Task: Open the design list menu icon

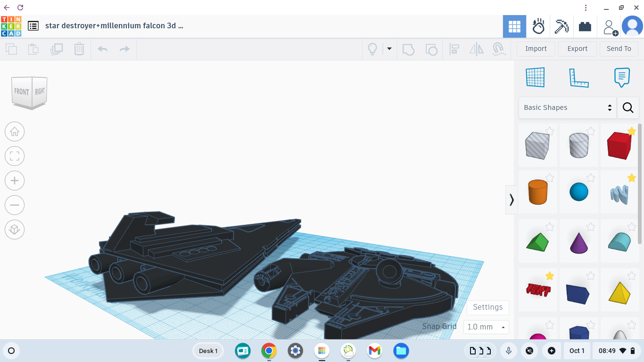Action: coord(33,26)
